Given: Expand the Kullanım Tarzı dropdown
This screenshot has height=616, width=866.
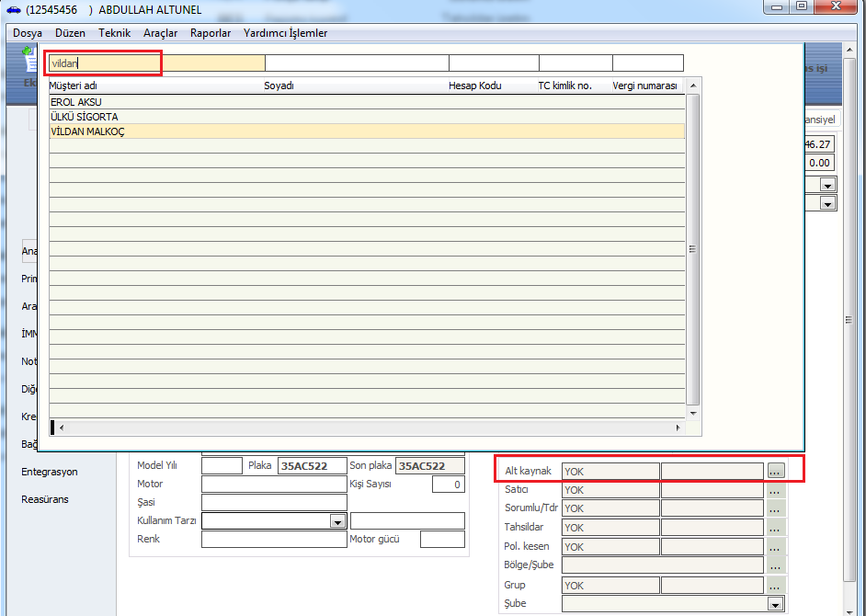Looking at the screenshot, I should pyautogui.click(x=336, y=521).
